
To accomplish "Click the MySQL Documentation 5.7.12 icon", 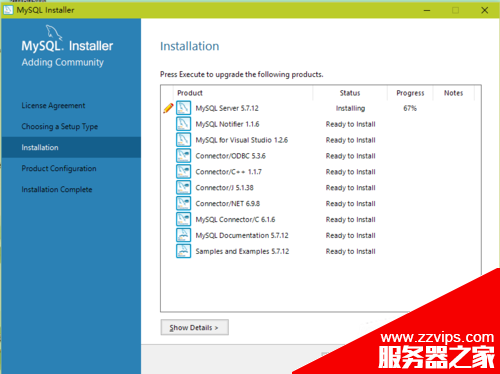I will coord(183,235).
